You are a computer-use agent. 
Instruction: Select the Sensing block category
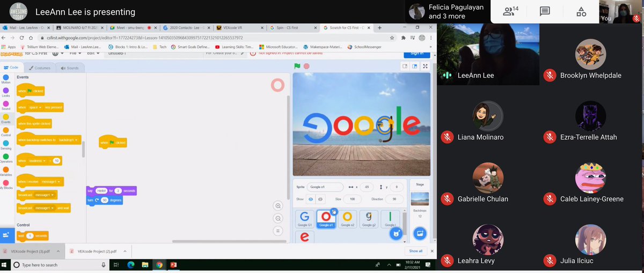(6, 145)
